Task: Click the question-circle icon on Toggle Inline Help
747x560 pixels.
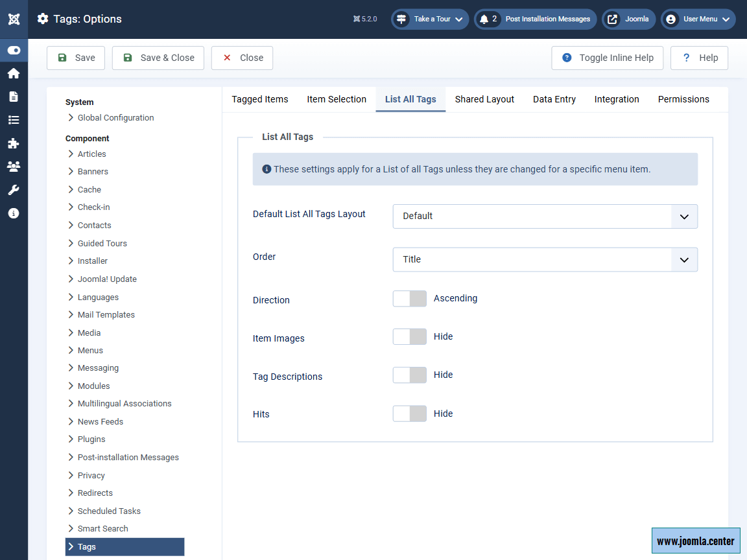Action: click(567, 58)
